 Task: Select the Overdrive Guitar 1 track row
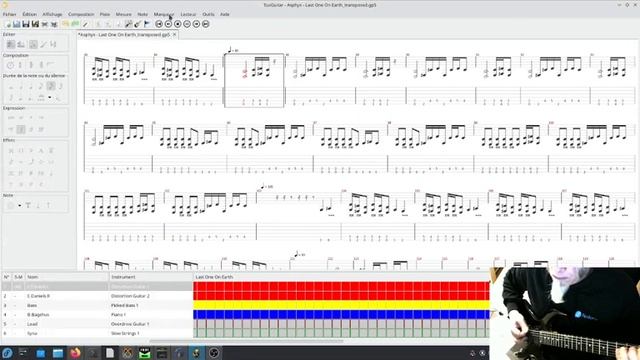[x=97, y=324]
